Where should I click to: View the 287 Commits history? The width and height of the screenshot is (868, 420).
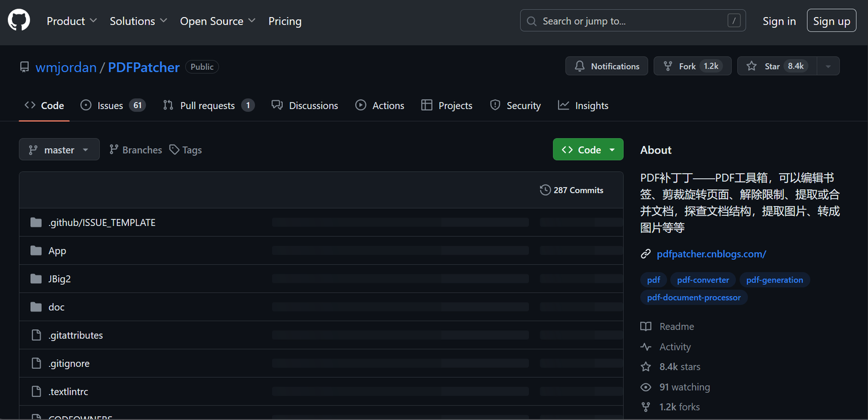pyautogui.click(x=571, y=190)
